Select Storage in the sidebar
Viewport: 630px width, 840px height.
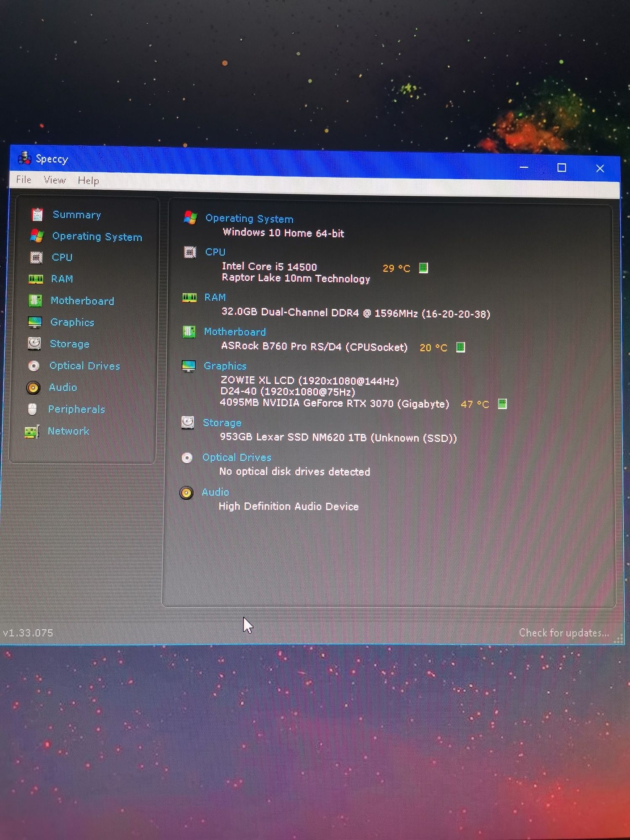[70, 344]
